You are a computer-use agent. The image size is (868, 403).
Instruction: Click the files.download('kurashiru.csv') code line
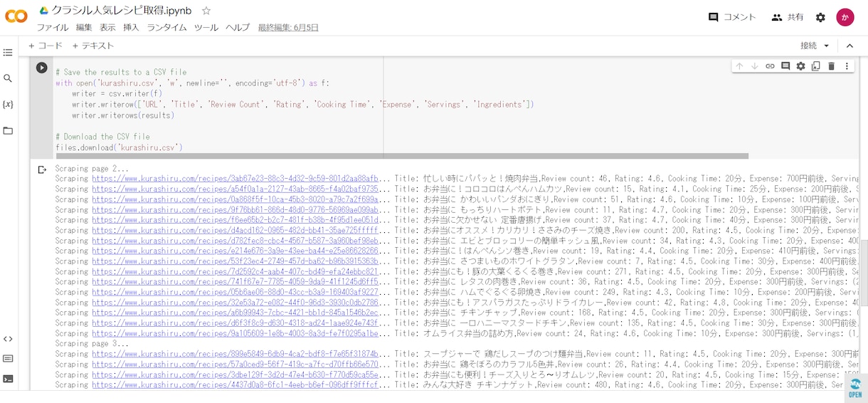[x=119, y=147]
